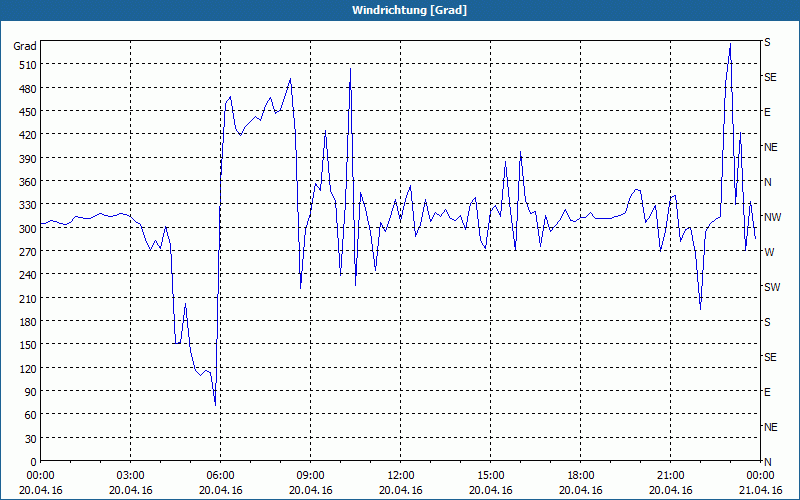This screenshot has height=500, width=800.
Task: Select the 20.04.16 date under 18:00
Action: click(581, 490)
